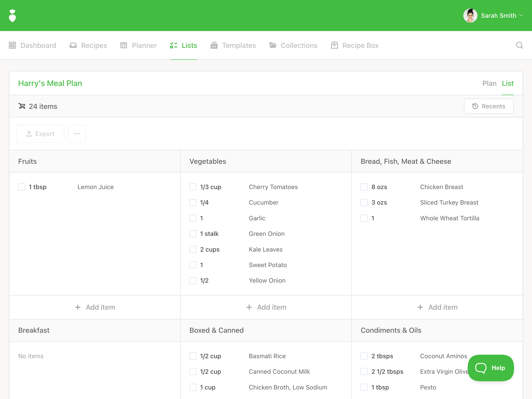Open search with magnifier icon
Image resolution: width=532 pixels, height=399 pixels.
(519, 45)
